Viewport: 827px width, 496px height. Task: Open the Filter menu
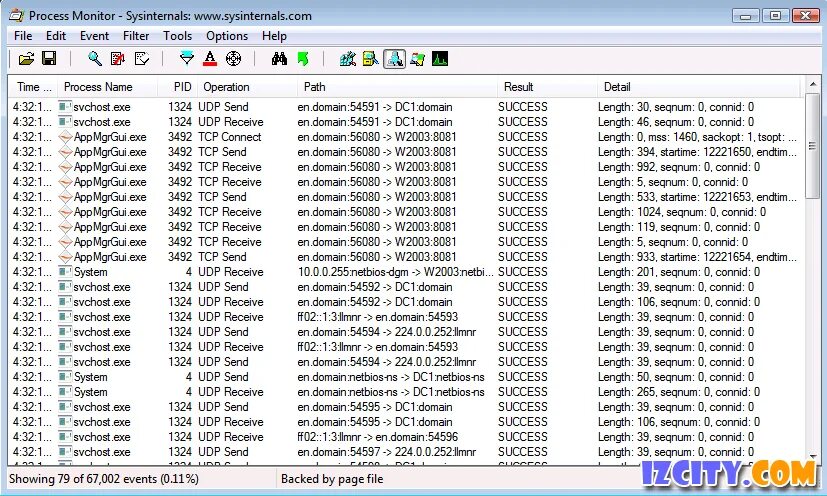click(x=136, y=36)
